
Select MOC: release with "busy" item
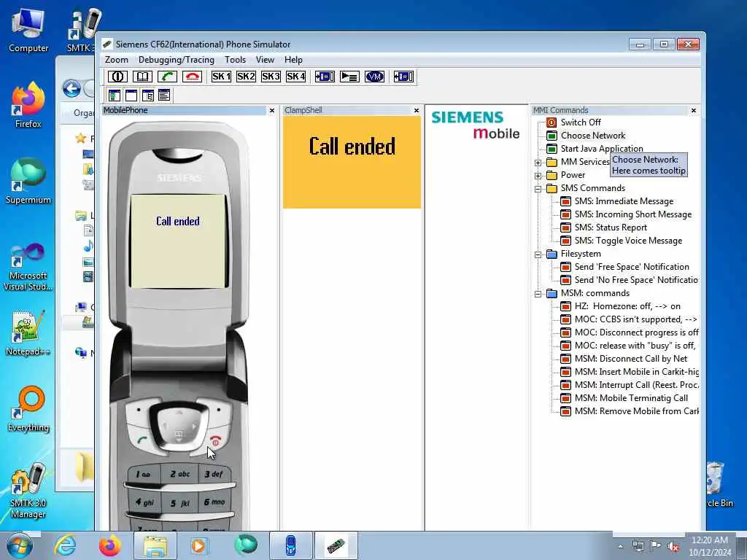point(635,346)
